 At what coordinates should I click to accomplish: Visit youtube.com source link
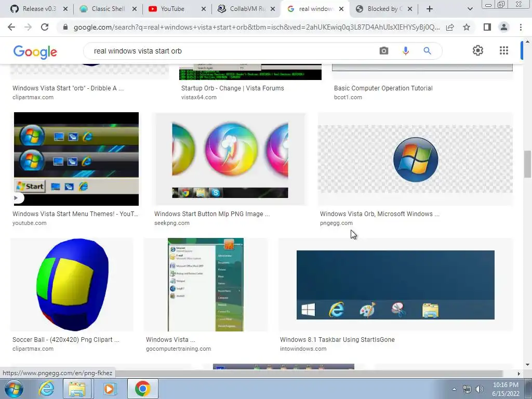point(30,223)
